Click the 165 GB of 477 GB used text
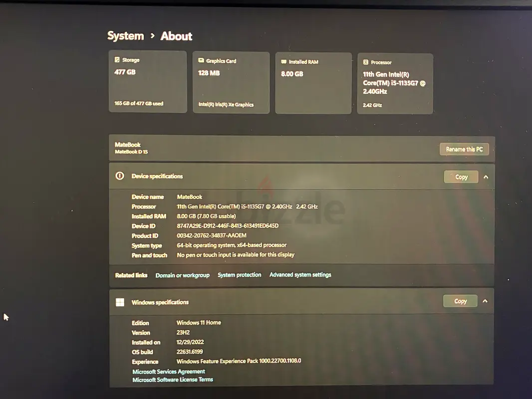Screen dimensions: 532x399 (x=139, y=103)
